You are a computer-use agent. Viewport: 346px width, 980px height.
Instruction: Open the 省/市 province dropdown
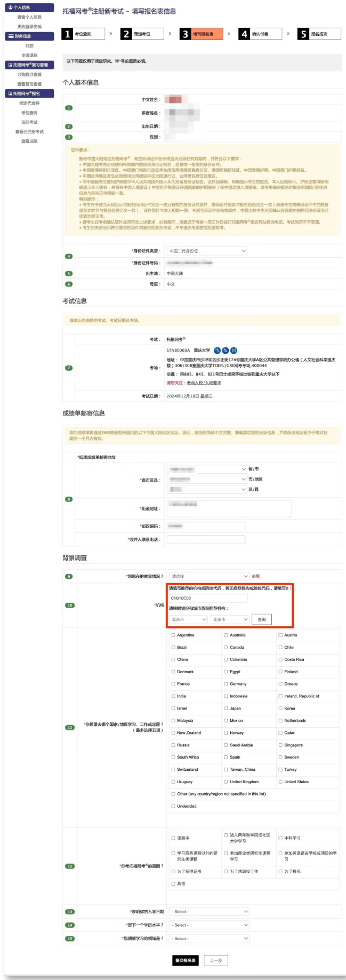coord(207,469)
